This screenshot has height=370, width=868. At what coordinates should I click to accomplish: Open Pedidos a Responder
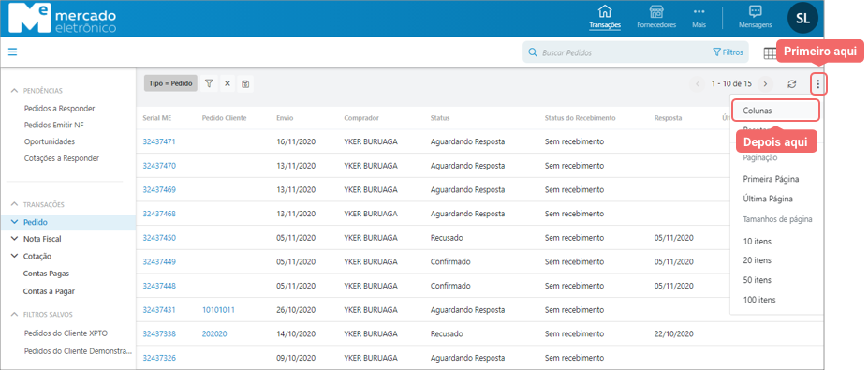point(59,109)
